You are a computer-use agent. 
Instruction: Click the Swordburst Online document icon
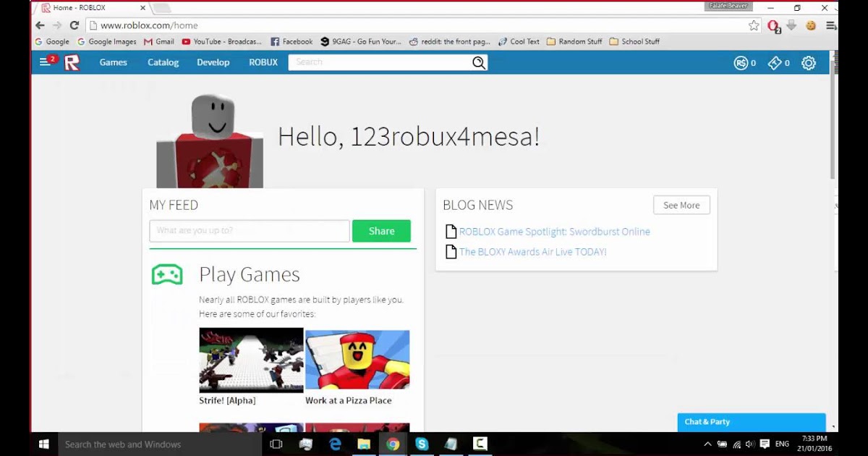(451, 232)
